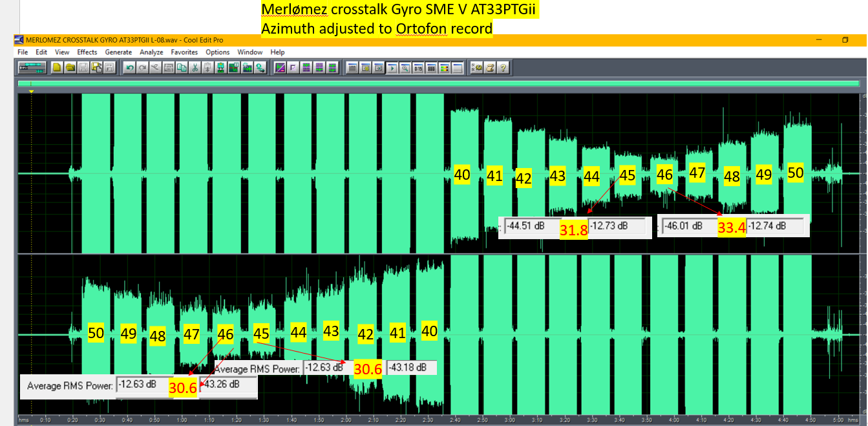Click the Open file folder icon
The image size is (868, 426).
click(70, 67)
